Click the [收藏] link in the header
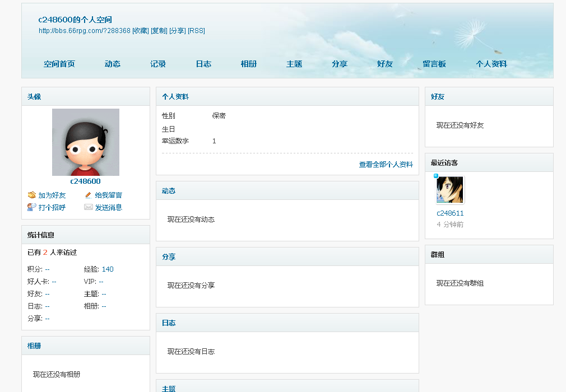The height and width of the screenshot is (392, 566). [x=141, y=31]
